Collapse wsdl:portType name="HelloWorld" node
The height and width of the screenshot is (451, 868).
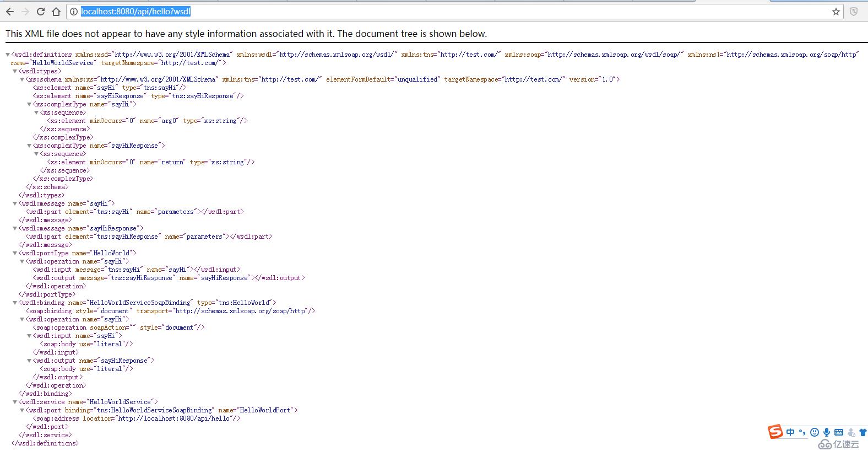point(15,253)
